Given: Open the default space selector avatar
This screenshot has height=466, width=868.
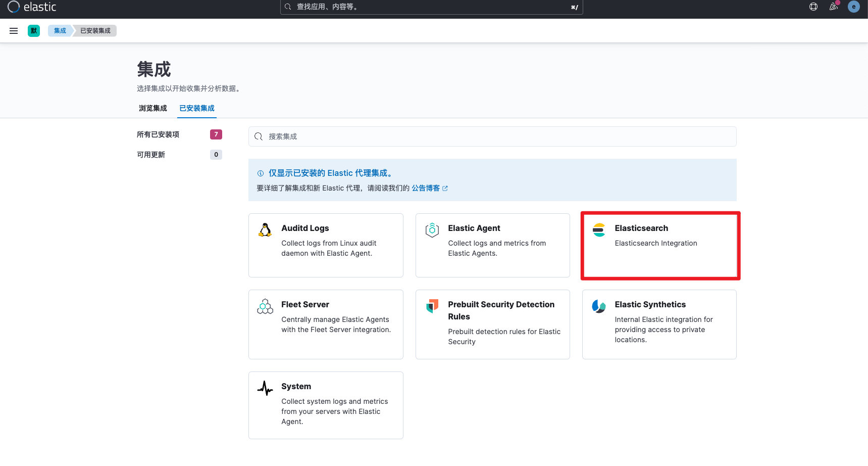Looking at the screenshot, I should [34, 31].
